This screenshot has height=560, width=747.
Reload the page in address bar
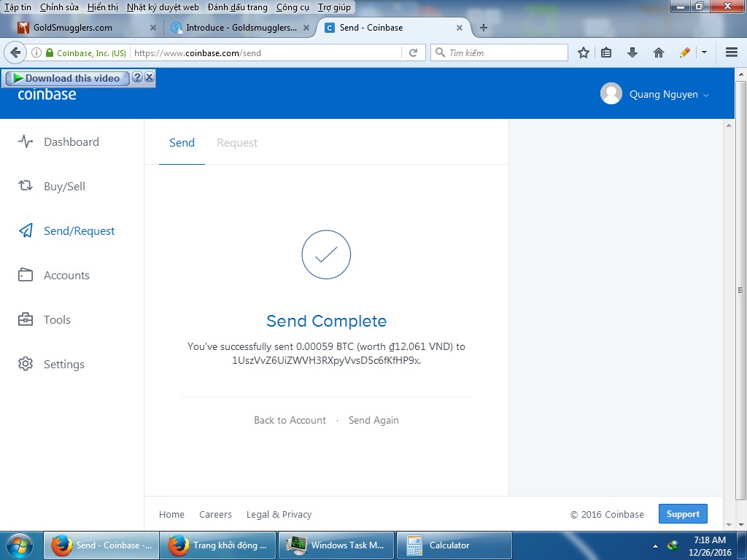413,52
